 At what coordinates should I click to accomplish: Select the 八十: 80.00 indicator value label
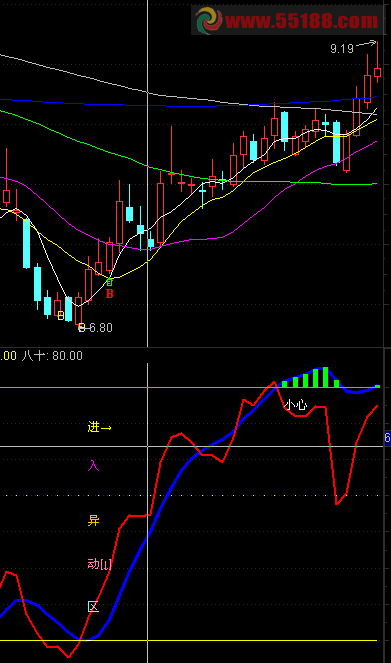coord(52,356)
